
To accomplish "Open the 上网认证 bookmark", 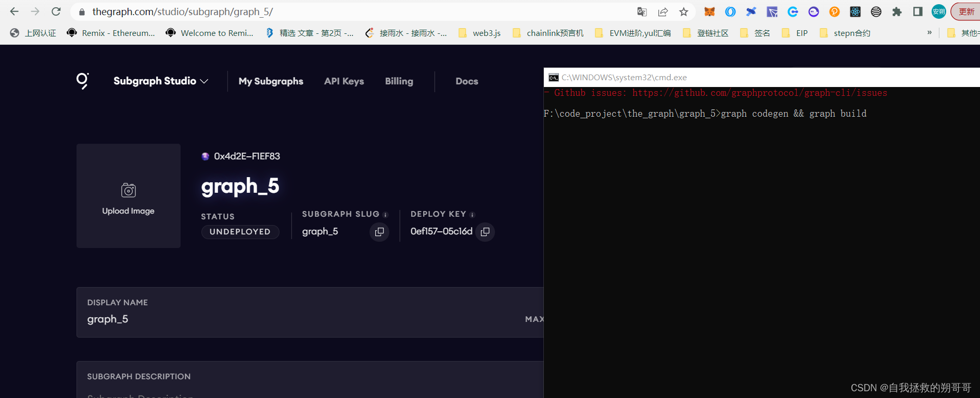I will 33,33.
